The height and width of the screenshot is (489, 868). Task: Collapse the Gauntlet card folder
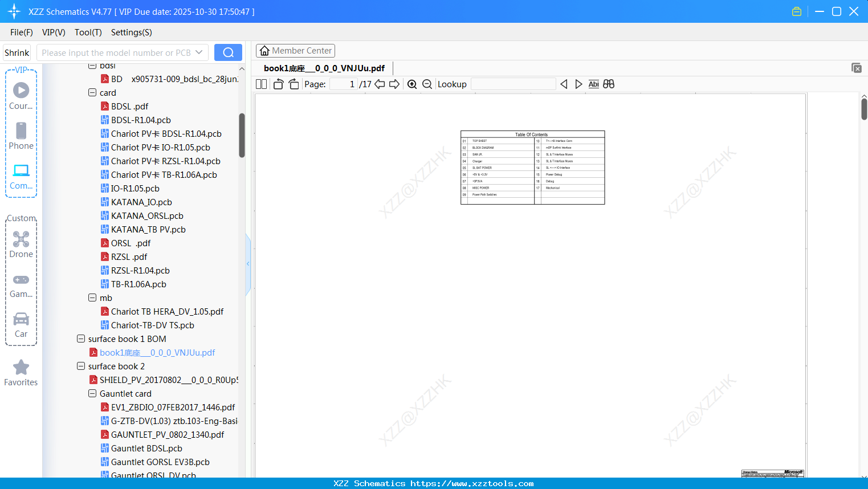(92, 393)
